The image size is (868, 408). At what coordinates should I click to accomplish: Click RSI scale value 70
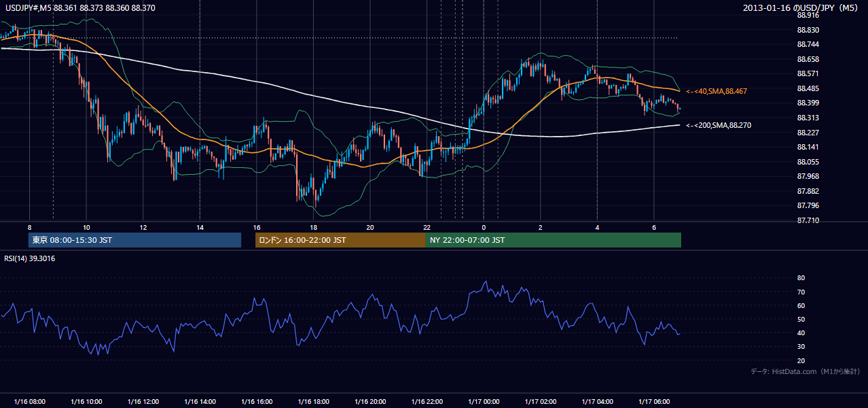801,292
